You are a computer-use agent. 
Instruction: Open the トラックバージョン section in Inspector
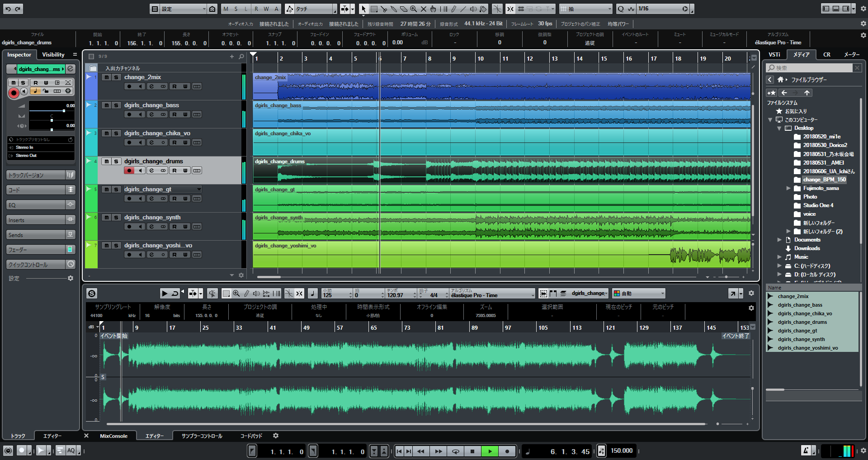pos(41,175)
